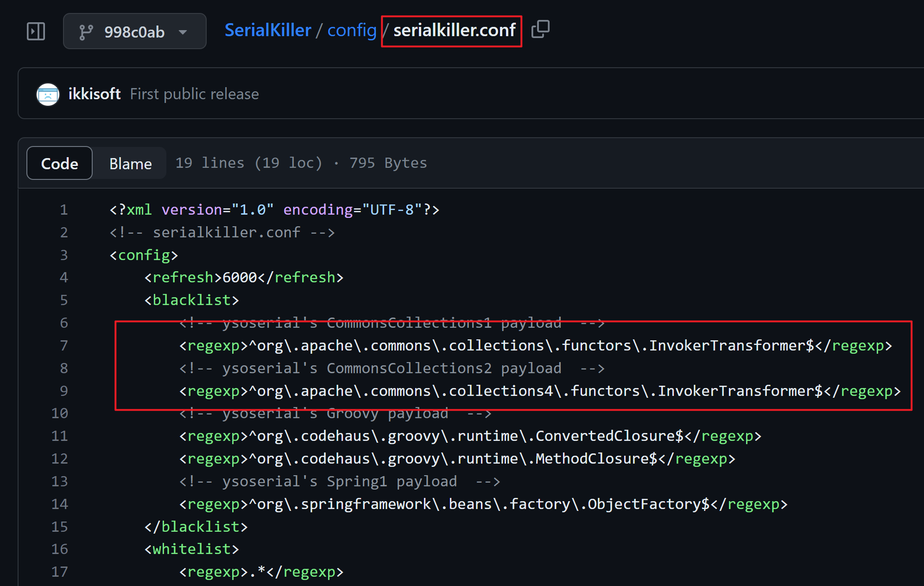Click the serialkiller.conf file name

[x=454, y=30]
